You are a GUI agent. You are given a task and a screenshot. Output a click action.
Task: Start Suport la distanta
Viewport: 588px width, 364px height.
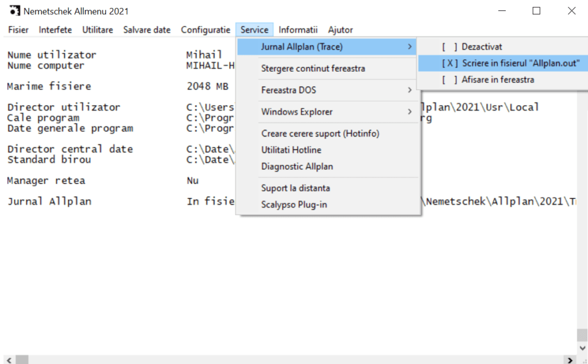[x=327, y=188]
